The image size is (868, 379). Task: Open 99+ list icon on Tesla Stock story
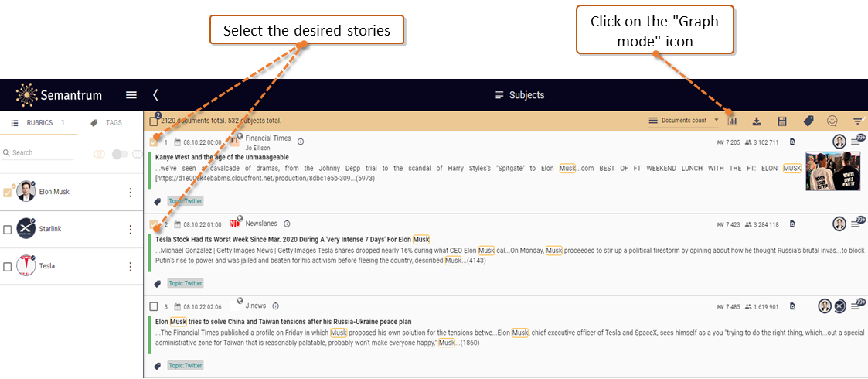(x=857, y=224)
